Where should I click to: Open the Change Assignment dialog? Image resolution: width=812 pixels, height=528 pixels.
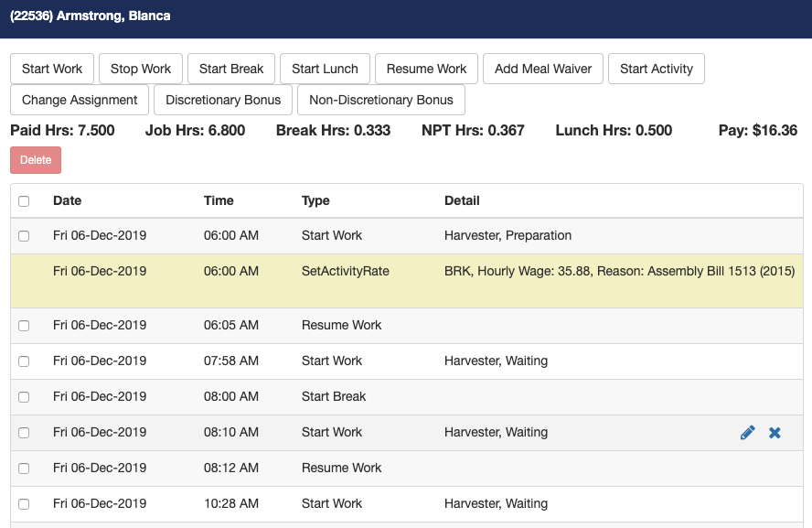[80, 100]
